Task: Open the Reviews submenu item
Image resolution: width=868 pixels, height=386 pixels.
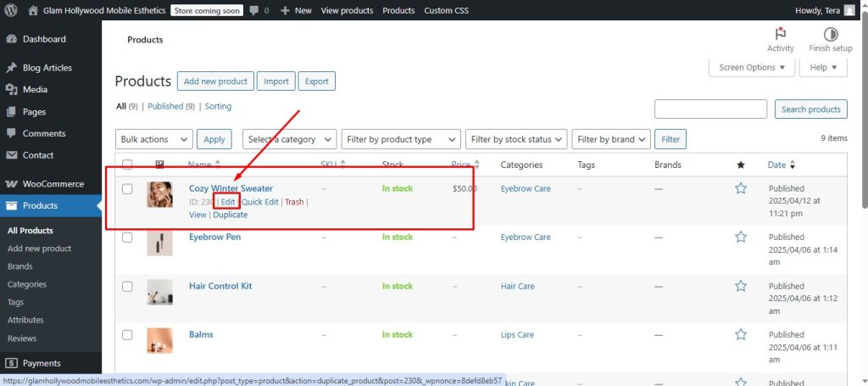Action: coord(22,338)
